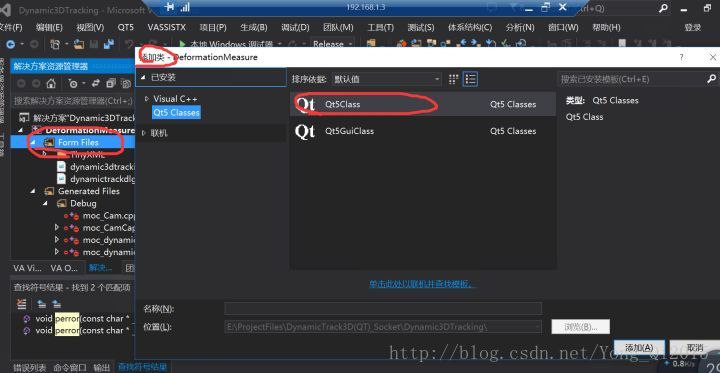The height and width of the screenshot is (373, 720).
Task: Select the DeformationMeasure project node
Action: pyautogui.click(x=90, y=131)
